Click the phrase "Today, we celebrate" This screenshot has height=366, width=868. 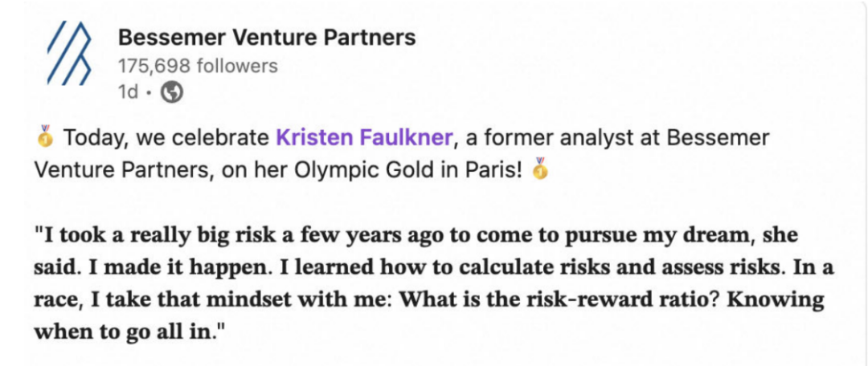(x=166, y=138)
